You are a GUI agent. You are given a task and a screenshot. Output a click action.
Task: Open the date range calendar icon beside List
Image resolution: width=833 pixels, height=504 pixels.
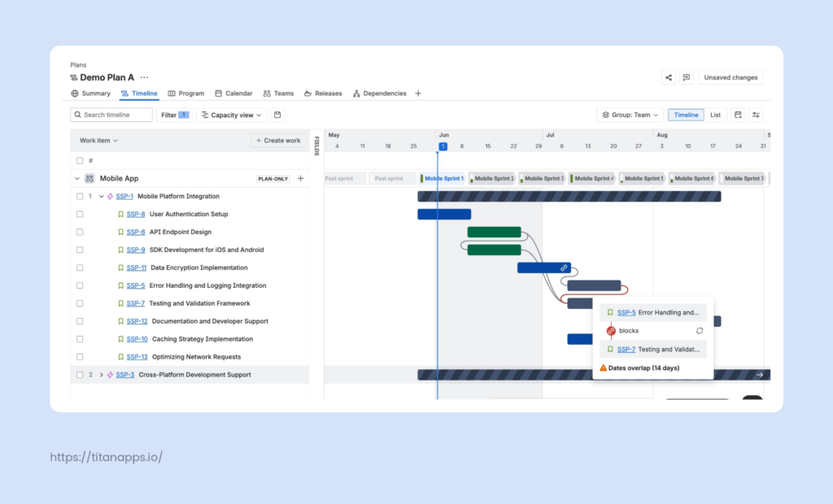pyautogui.click(x=738, y=115)
